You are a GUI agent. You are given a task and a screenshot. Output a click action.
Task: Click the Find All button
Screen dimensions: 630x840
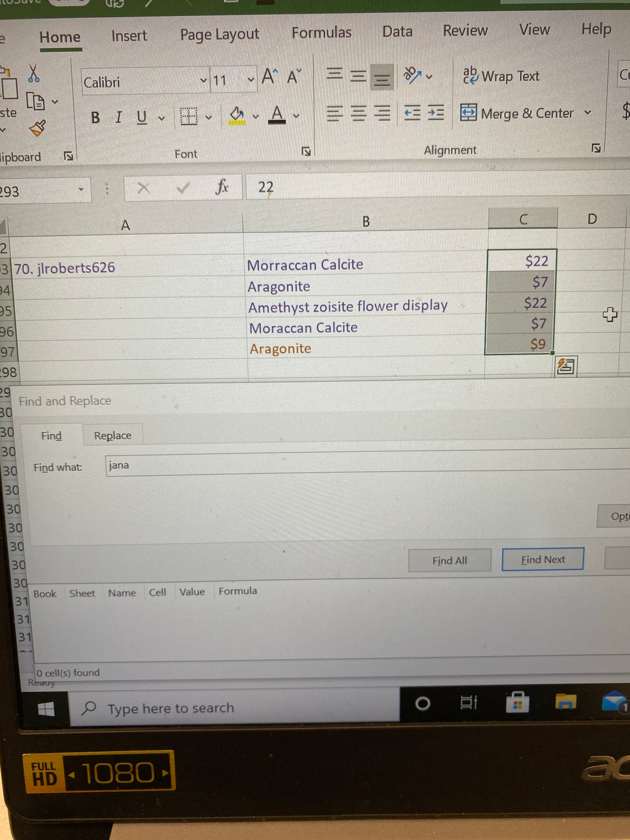tap(449, 561)
